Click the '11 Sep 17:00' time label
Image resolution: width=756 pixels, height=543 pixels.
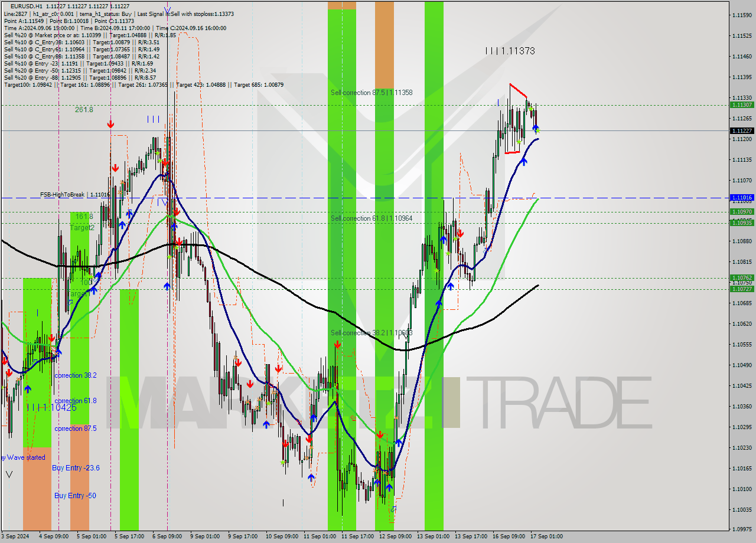point(357,537)
